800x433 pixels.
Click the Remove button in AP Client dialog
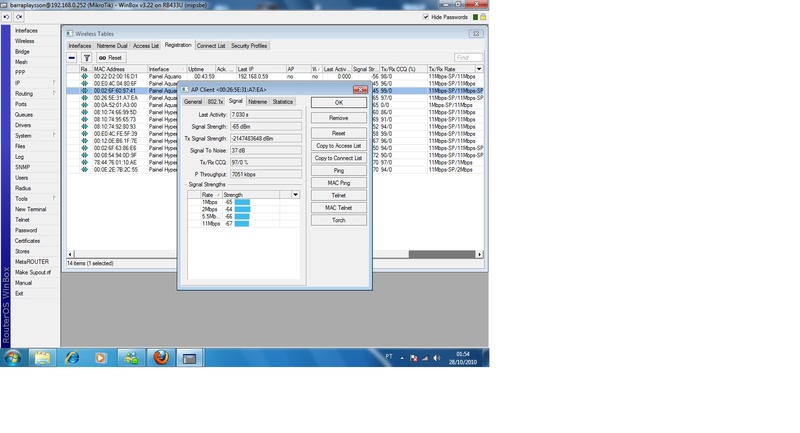click(339, 118)
